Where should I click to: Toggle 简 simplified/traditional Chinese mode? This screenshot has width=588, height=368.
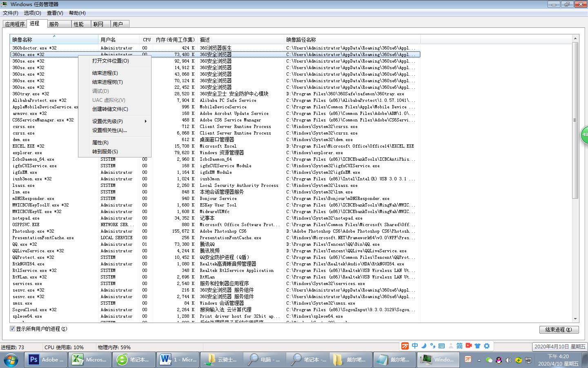(x=459, y=346)
